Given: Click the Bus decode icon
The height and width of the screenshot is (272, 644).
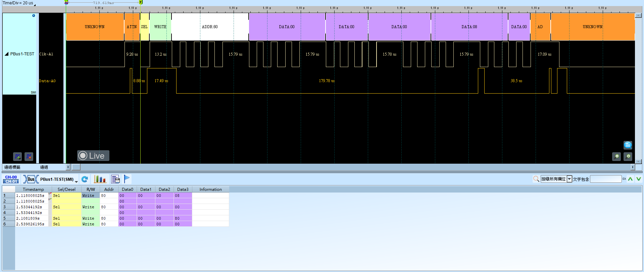Looking at the screenshot, I should point(31,179).
